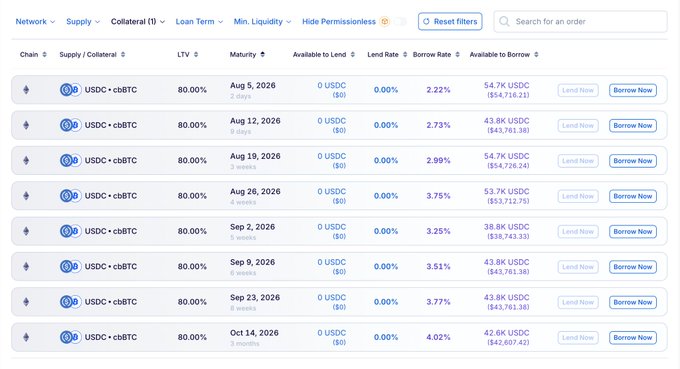The image size is (680, 369).
Task: Click the Hide Permissionless label
Action: tap(339, 22)
